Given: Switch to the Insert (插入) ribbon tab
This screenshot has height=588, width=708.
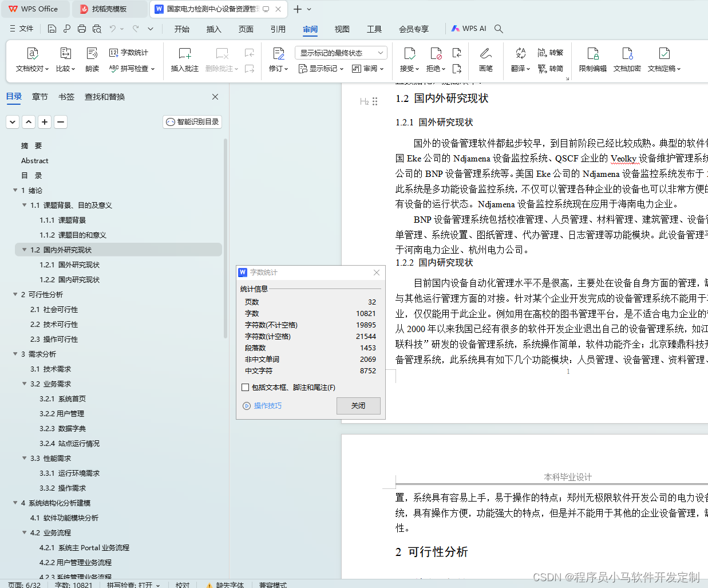Looking at the screenshot, I should tap(214, 29).
